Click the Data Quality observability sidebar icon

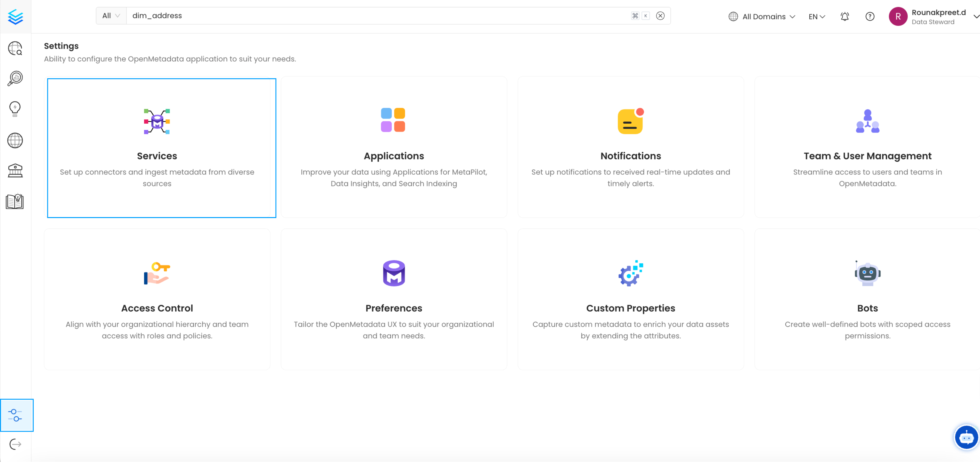15,78
